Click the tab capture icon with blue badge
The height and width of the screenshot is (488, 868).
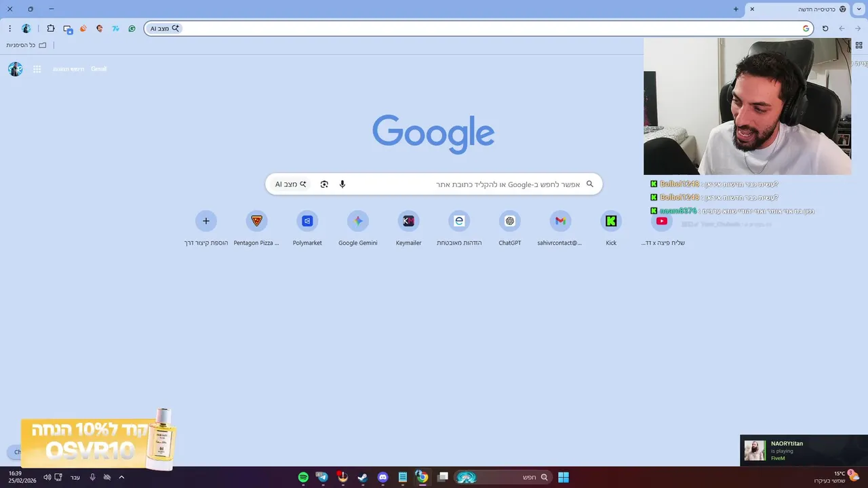[67, 28]
